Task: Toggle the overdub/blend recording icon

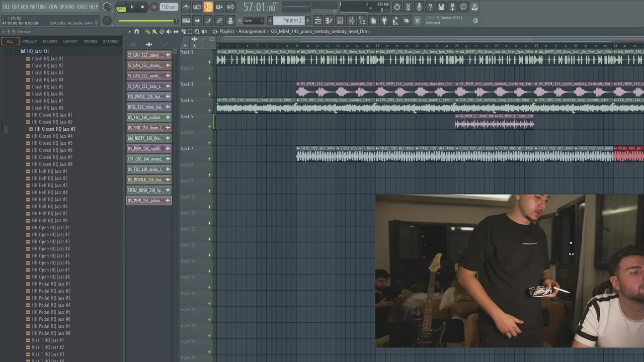Action: point(219,7)
